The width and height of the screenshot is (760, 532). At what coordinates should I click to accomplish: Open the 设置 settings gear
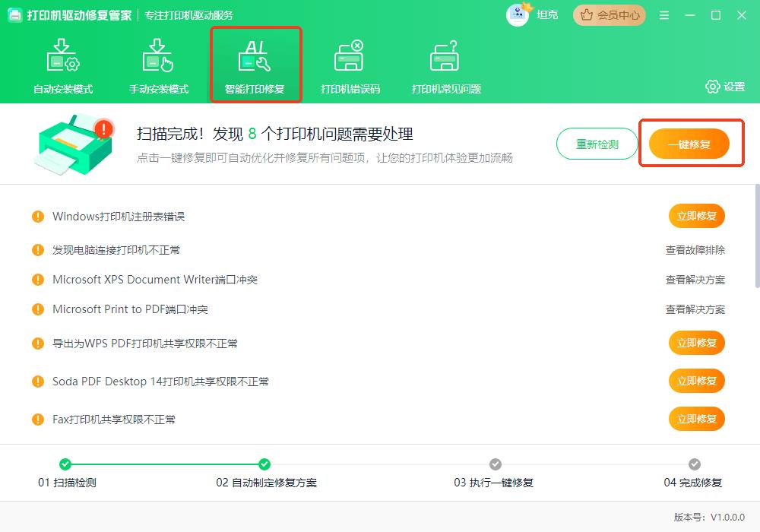tap(713, 87)
